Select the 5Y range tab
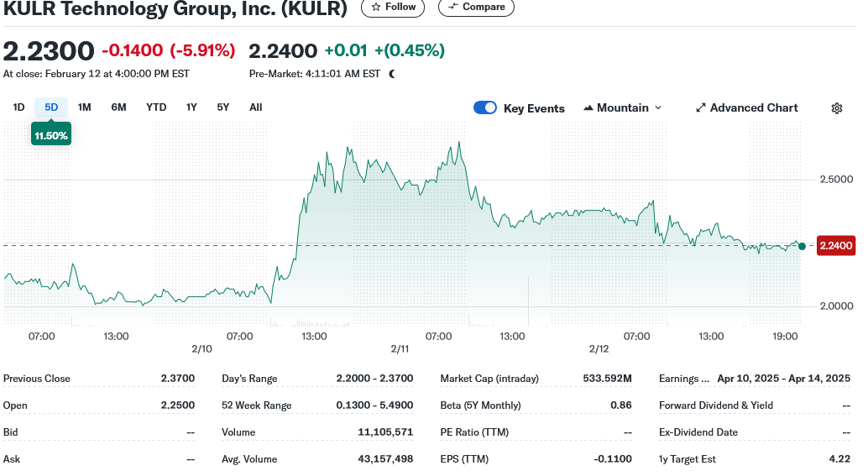Screen dimensions: 868x476 click(x=223, y=107)
